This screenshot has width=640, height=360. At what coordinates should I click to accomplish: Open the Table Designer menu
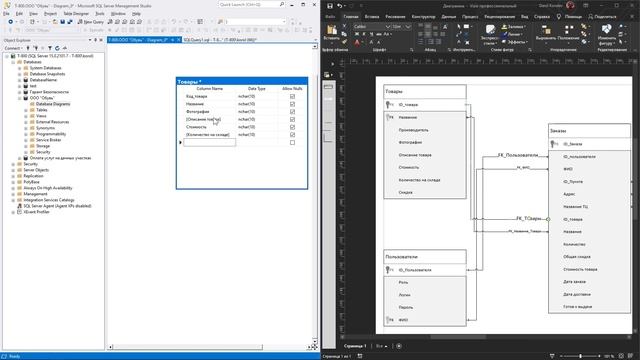(76, 13)
